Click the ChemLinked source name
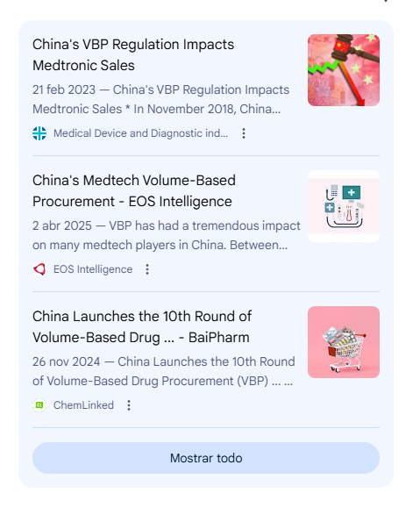The width and height of the screenshot is (420, 515). click(83, 405)
